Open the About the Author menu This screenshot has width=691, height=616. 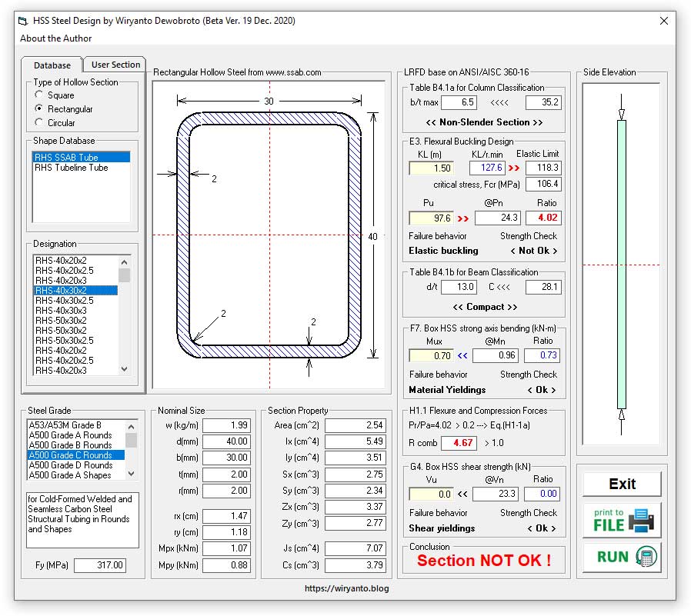point(56,38)
